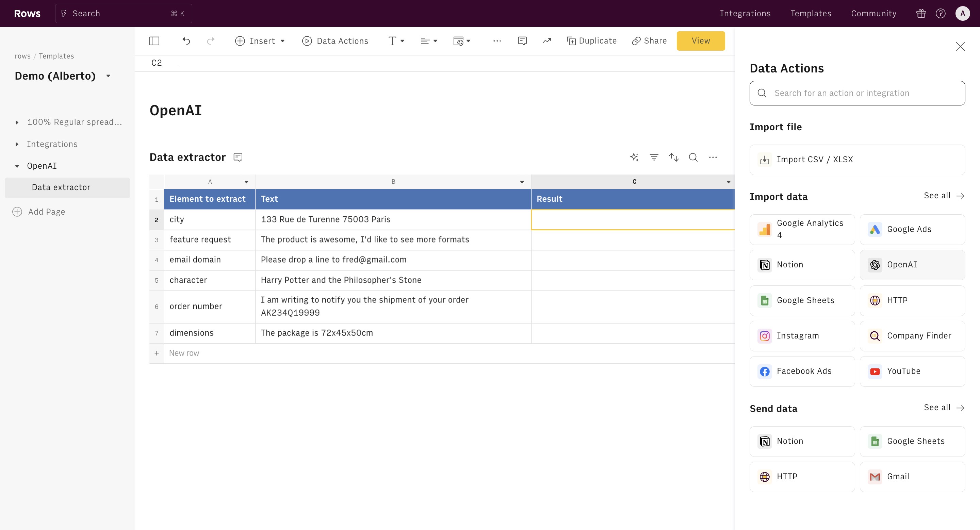Click the yellow View button

(x=700, y=41)
